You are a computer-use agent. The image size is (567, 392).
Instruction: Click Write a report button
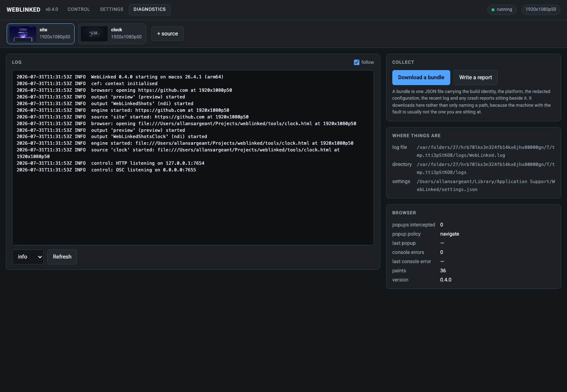tap(476, 78)
